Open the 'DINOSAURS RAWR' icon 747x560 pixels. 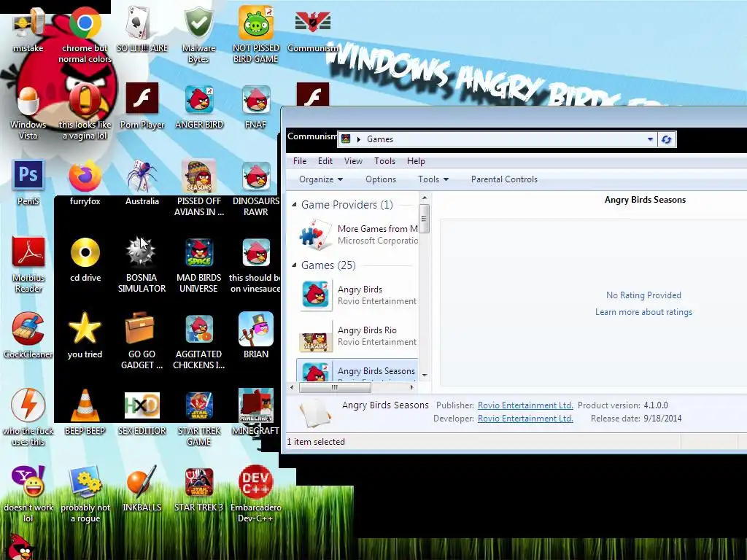click(x=256, y=188)
